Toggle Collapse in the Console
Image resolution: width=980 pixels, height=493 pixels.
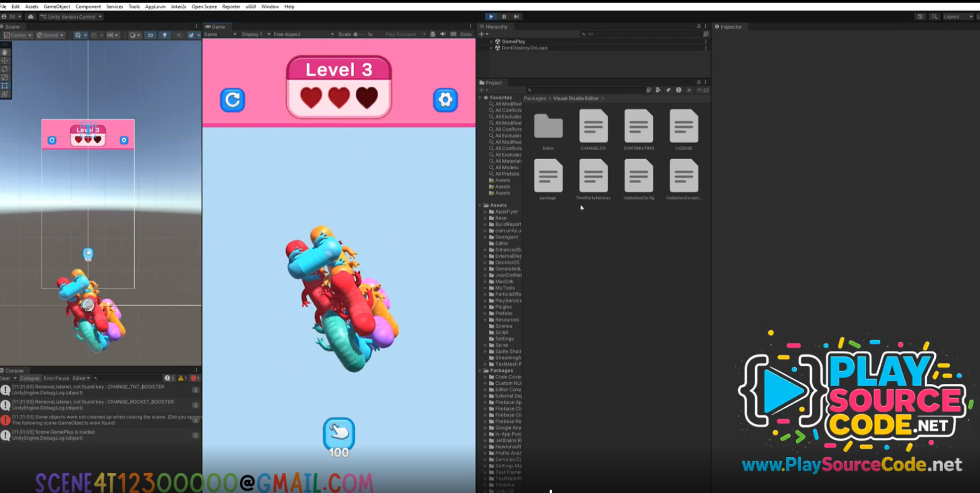tap(29, 378)
